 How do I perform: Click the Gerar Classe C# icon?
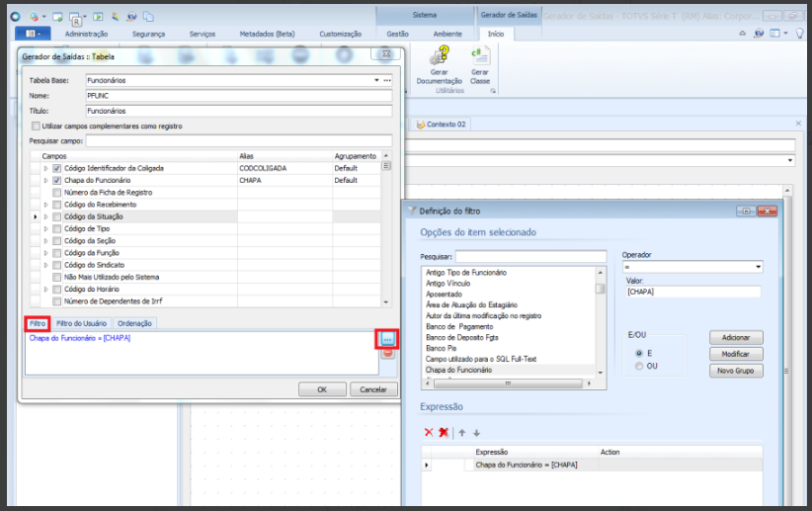pos(480,56)
